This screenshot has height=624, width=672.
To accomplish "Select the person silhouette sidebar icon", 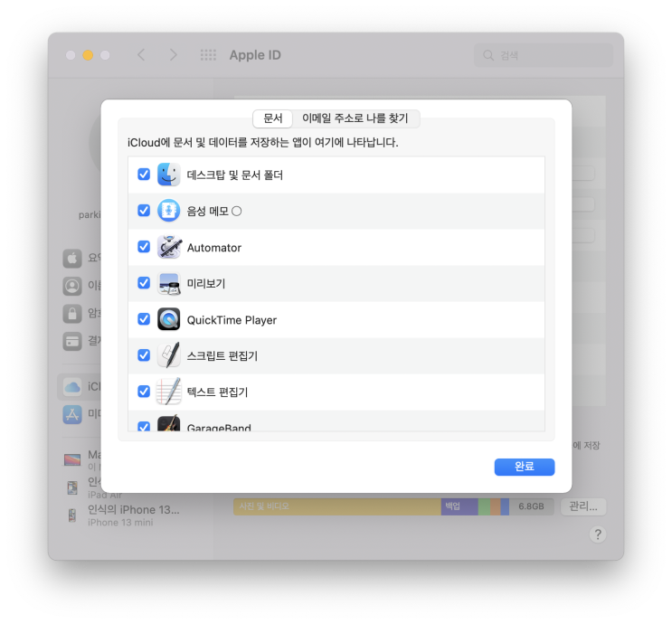I will (x=72, y=286).
